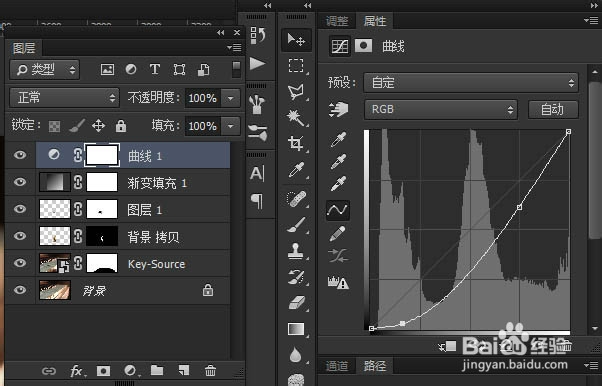Toggle lock image pixels brush icon
Screen dimensions: 602x386
(x=77, y=126)
